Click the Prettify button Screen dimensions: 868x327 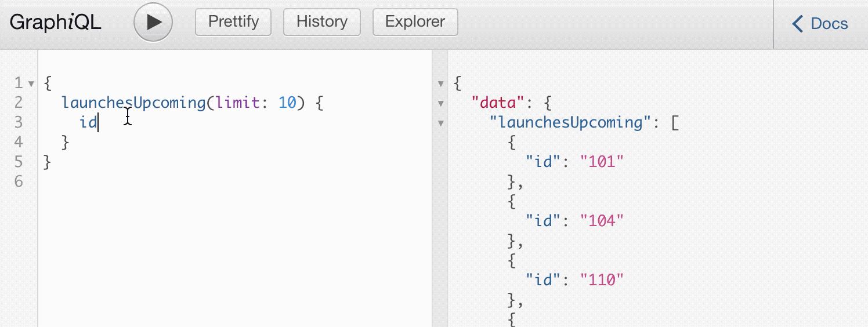(233, 22)
